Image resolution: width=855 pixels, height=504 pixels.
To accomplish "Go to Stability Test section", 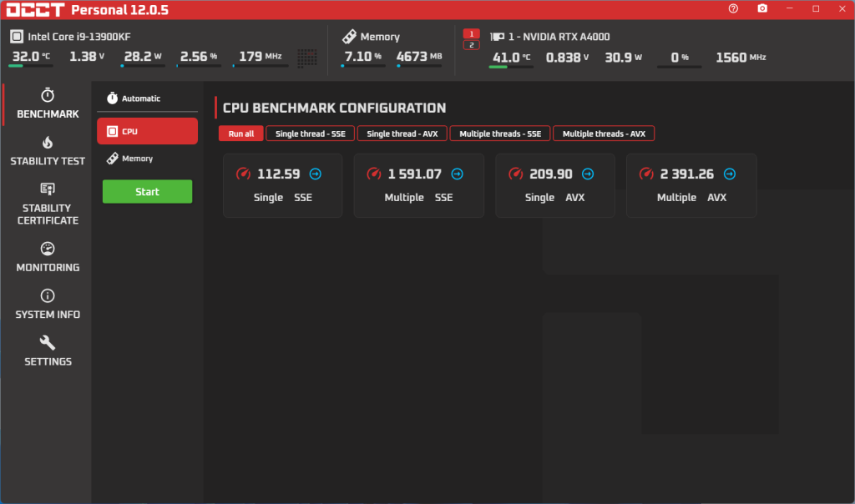I will tap(48, 151).
